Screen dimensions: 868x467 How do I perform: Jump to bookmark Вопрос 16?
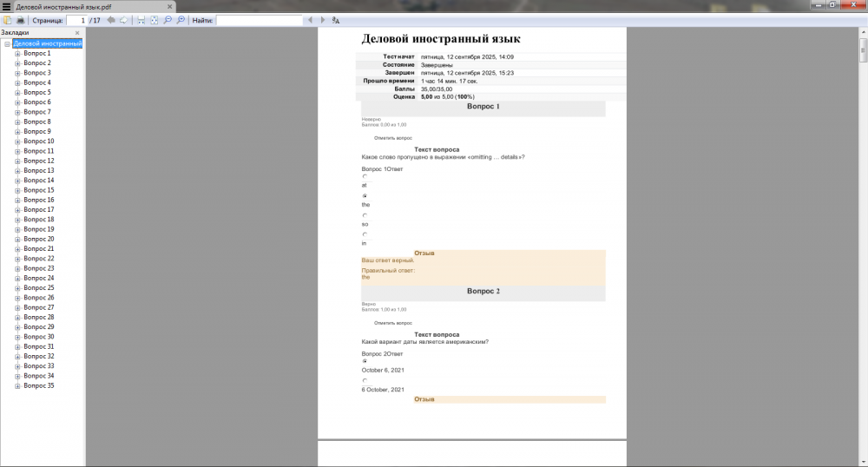pyautogui.click(x=39, y=201)
